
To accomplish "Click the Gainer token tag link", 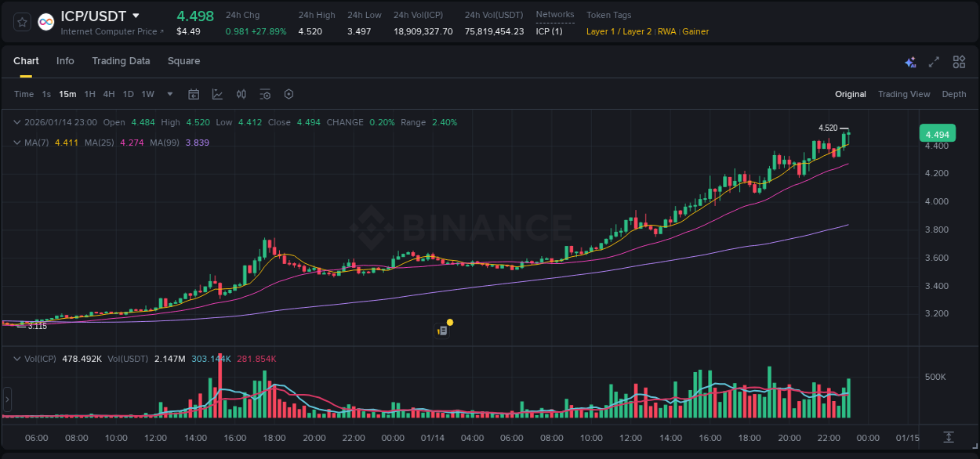I will 695,31.
